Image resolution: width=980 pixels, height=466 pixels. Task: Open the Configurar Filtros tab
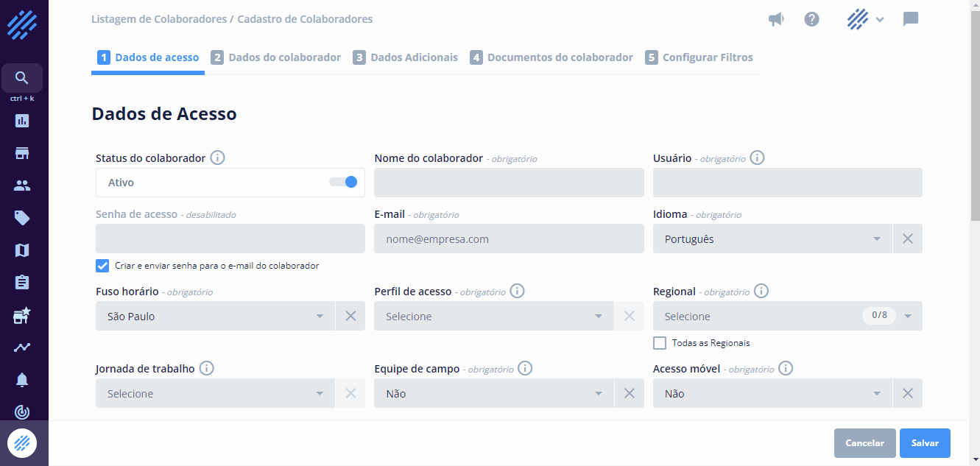tap(699, 57)
